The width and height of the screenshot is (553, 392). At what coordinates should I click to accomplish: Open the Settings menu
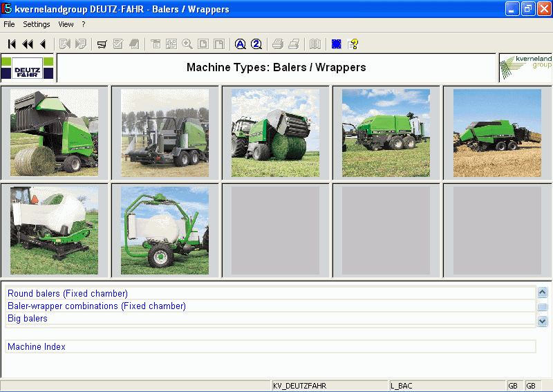[37, 24]
